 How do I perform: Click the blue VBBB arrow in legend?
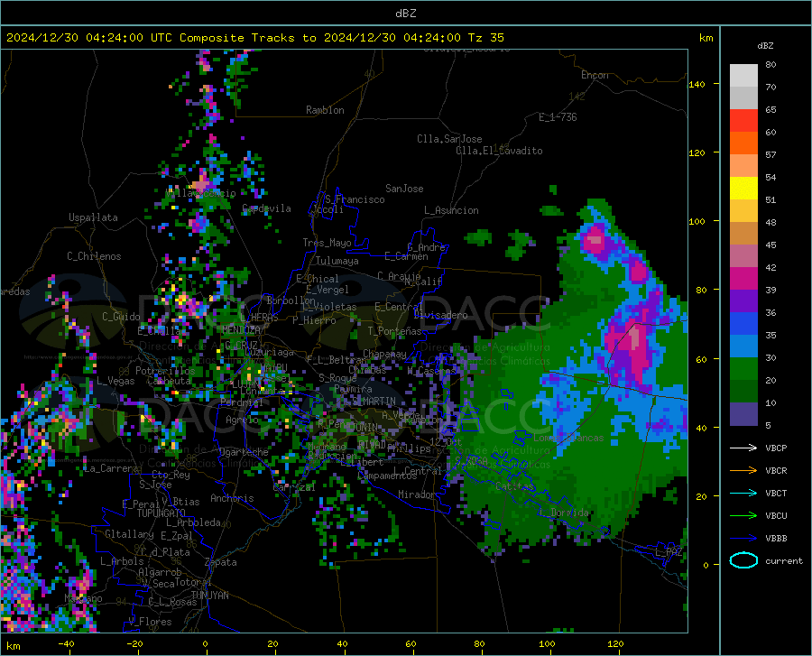[743, 539]
